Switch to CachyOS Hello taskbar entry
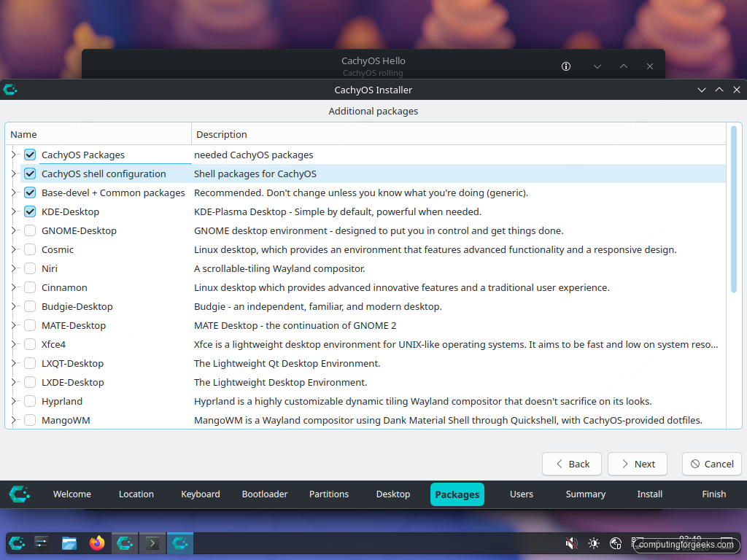The height and width of the screenshot is (560, 747). point(125,543)
